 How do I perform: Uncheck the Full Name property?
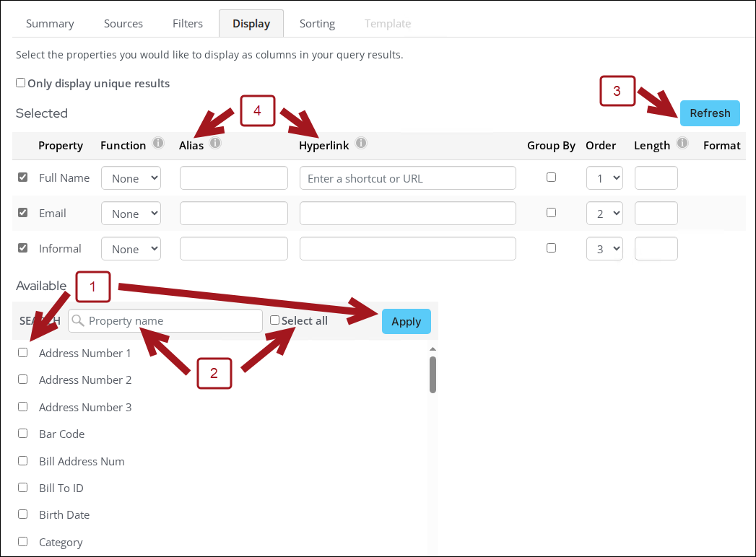tap(22, 177)
